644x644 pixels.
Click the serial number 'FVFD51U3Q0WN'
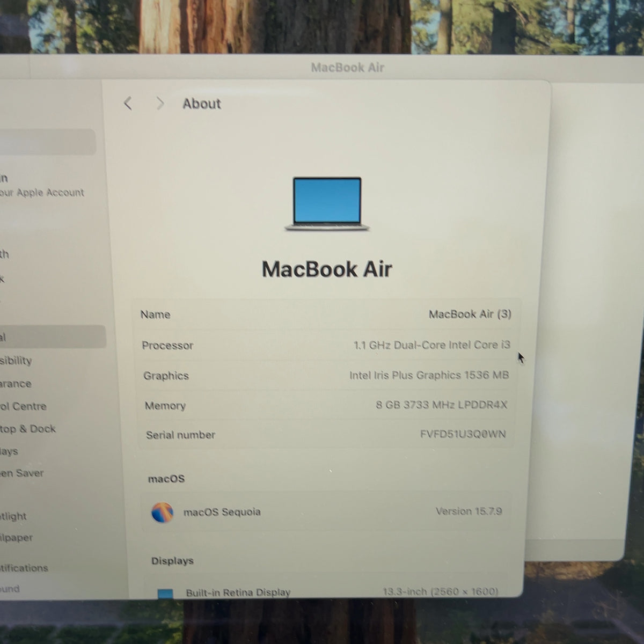[463, 434]
